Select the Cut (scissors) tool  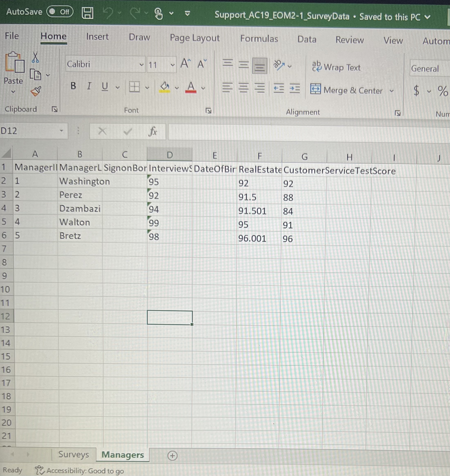[35, 58]
